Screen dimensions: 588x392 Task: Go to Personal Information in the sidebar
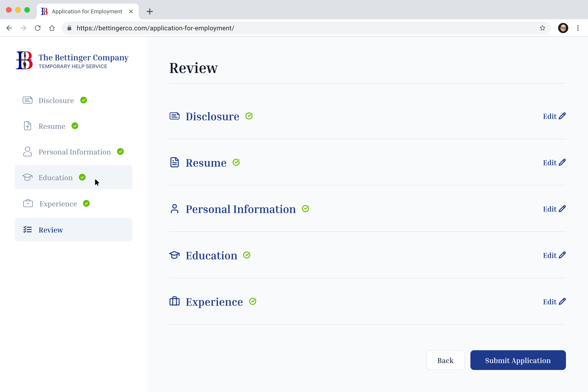point(73,152)
